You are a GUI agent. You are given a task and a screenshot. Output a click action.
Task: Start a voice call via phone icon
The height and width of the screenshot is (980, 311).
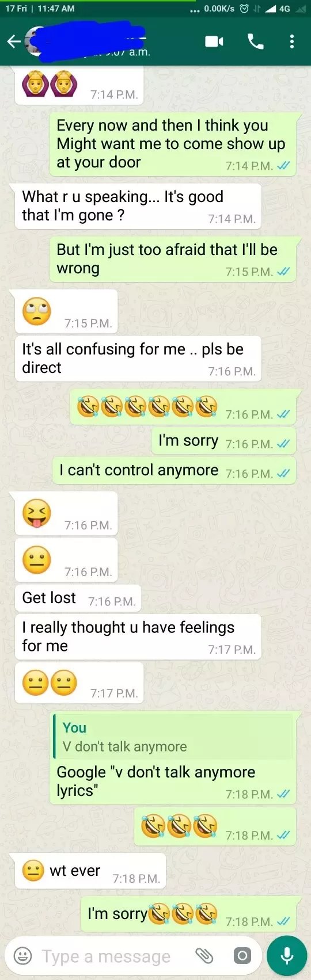coord(256,41)
